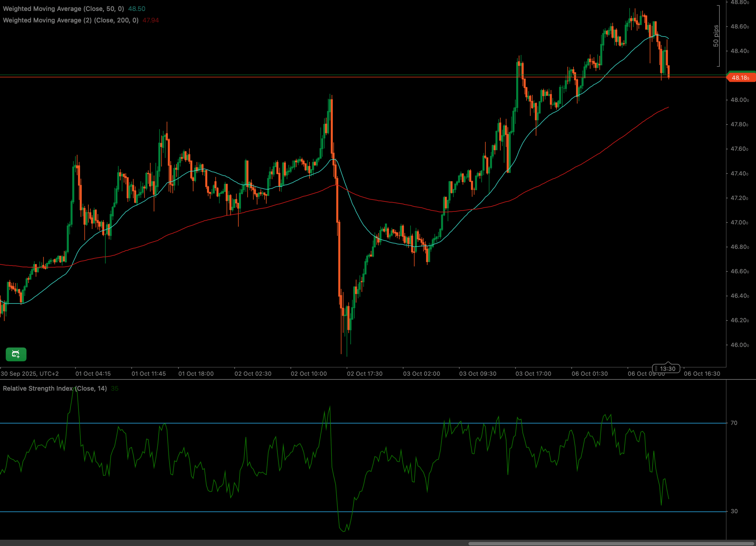Click the RSI 70 level label
This screenshot has width=756, height=546.
(x=734, y=423)
